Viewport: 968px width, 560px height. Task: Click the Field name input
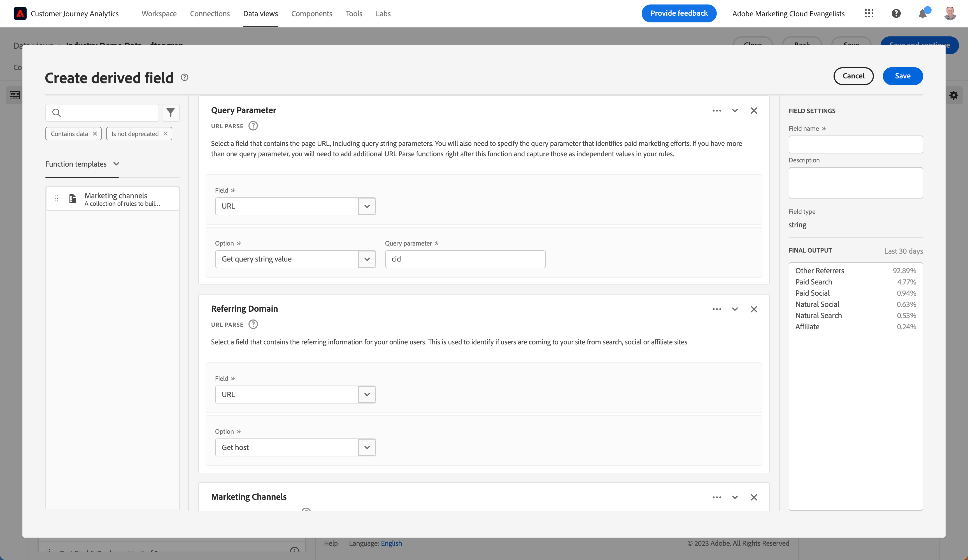pos(855,144)
